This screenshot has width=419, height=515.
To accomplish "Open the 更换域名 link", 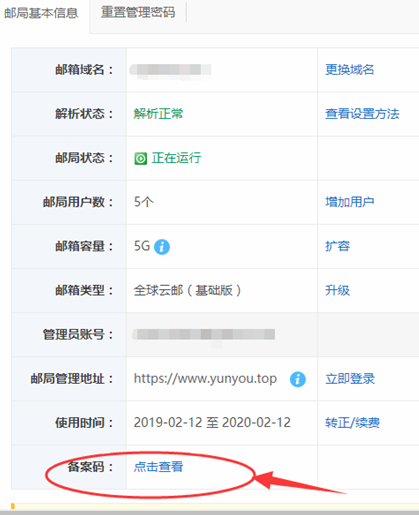I will (350, 70).
